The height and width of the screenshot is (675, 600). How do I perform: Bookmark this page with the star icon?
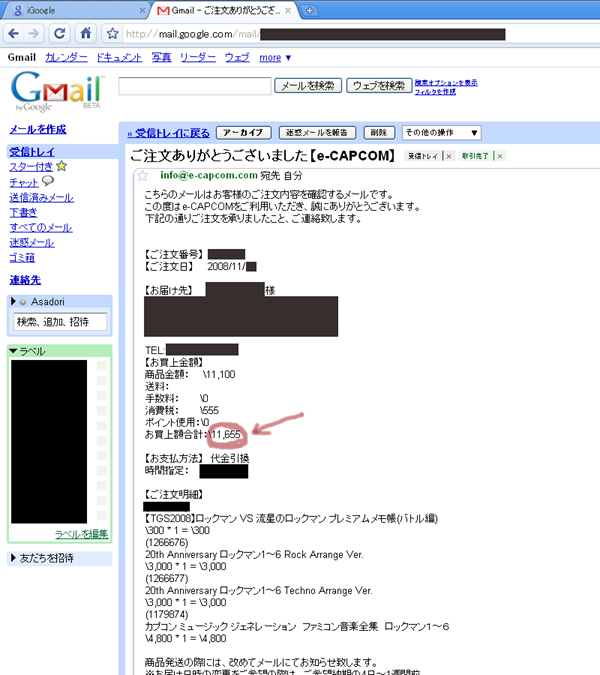[x=112, y=33]
